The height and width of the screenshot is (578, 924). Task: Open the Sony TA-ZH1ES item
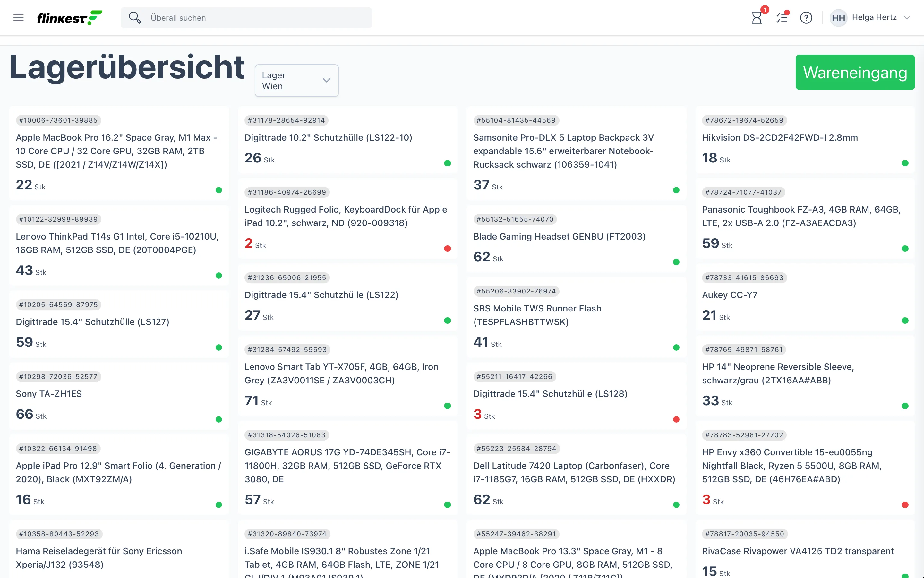click(119, 396)
